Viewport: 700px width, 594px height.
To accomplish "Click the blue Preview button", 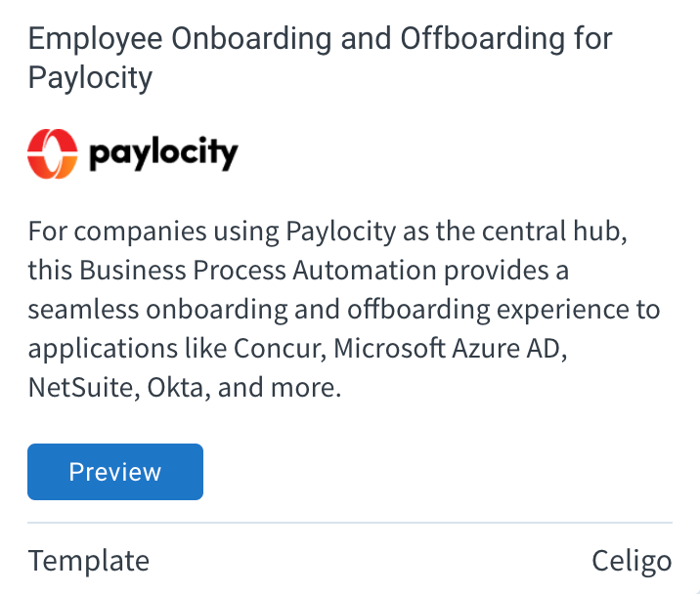I will click(115, 472).
